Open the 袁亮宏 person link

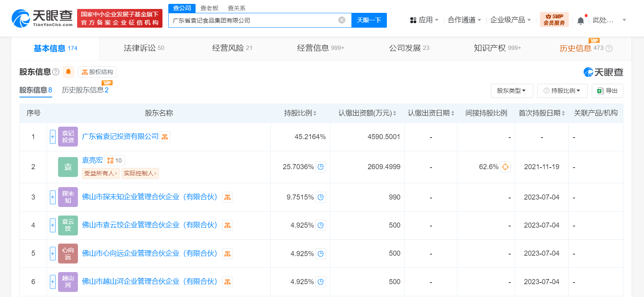click(x=92, y=160)
